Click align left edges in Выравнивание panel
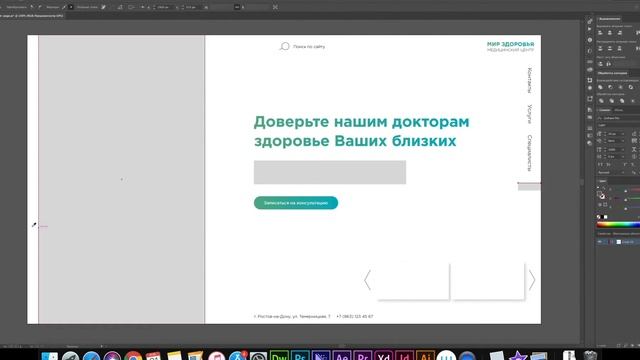Viewport: 640px width, 360px height. click(x=600, y=33)
